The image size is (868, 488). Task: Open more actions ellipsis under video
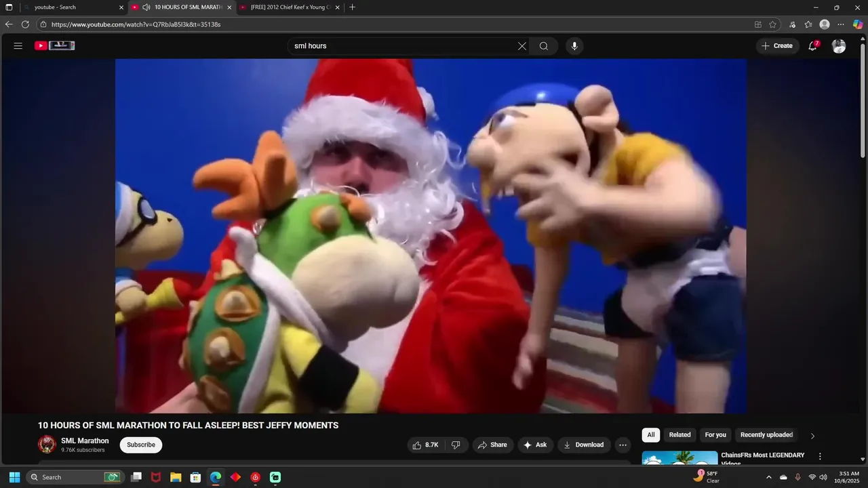pyautogui.click(x=623, y=445)
